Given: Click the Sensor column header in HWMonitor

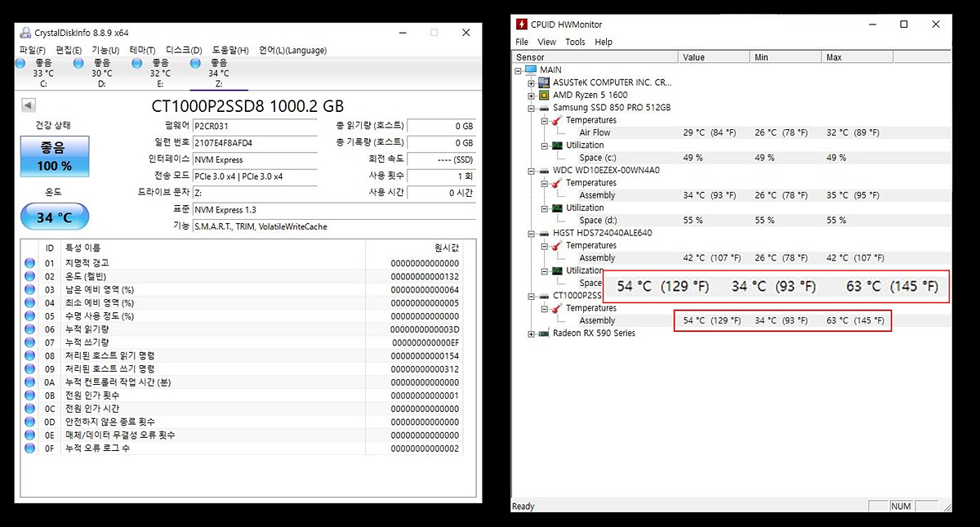Looking at the screenshot, I should [595, 57].
